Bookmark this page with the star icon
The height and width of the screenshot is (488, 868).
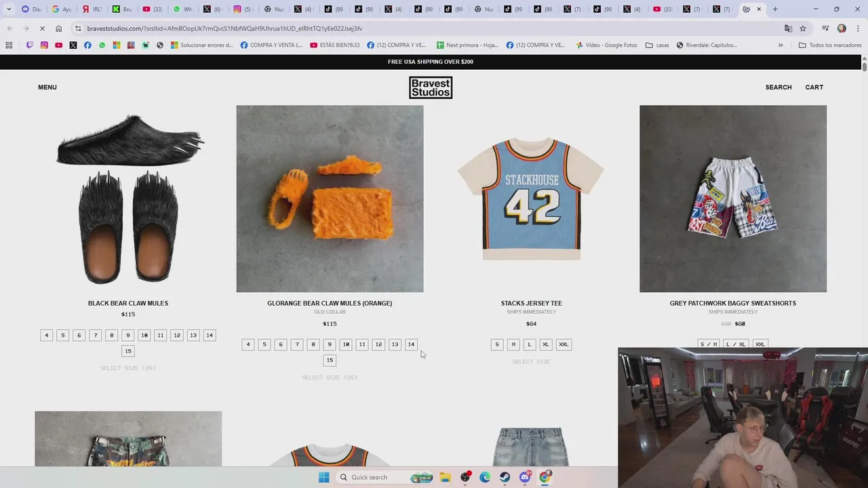803,28
